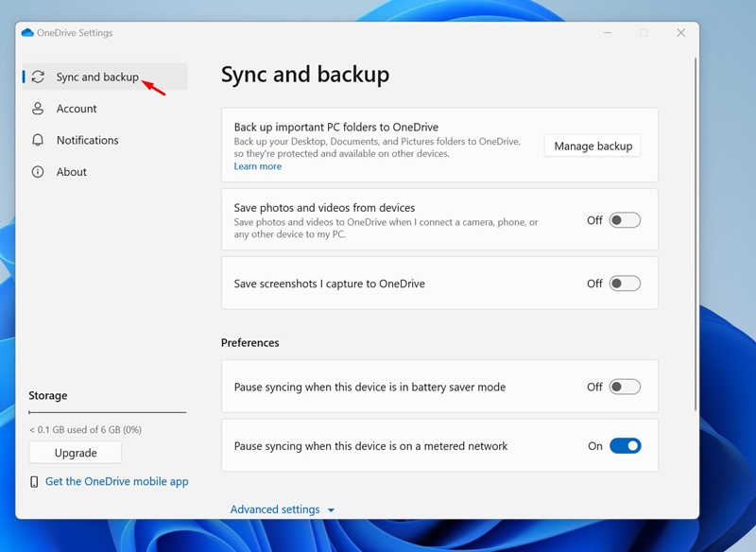Open the Learn more link
The image size is (756, 552).
258,166
